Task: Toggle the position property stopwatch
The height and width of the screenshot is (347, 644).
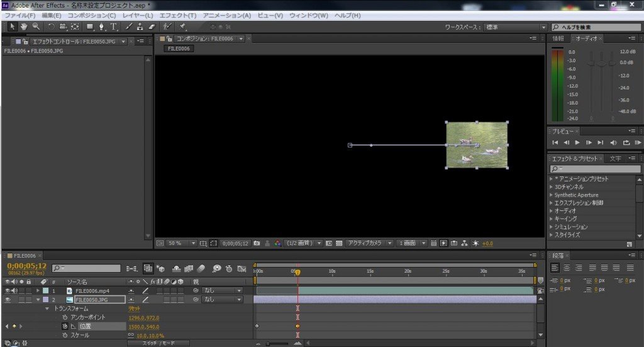Action: [x=65, y=326]
